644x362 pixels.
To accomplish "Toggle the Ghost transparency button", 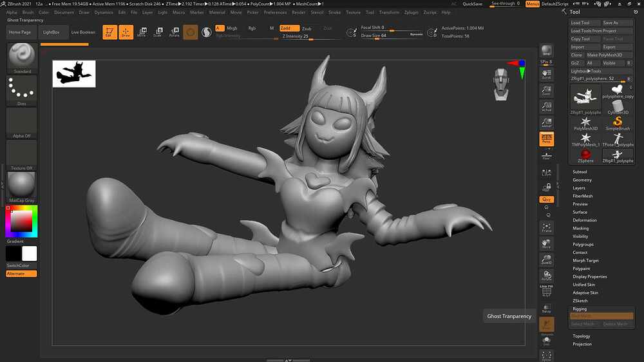I will [546, 324].
